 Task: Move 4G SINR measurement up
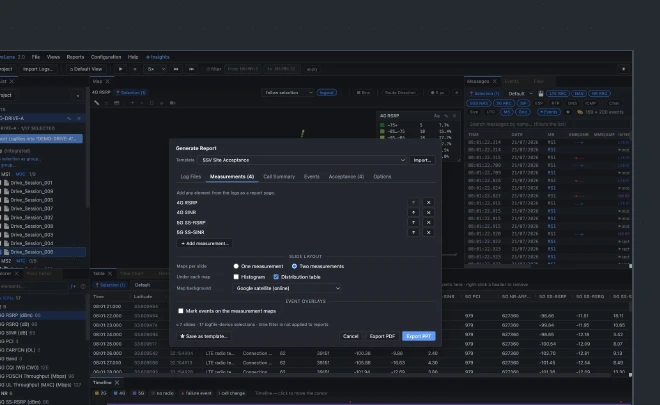coord(413,213)
